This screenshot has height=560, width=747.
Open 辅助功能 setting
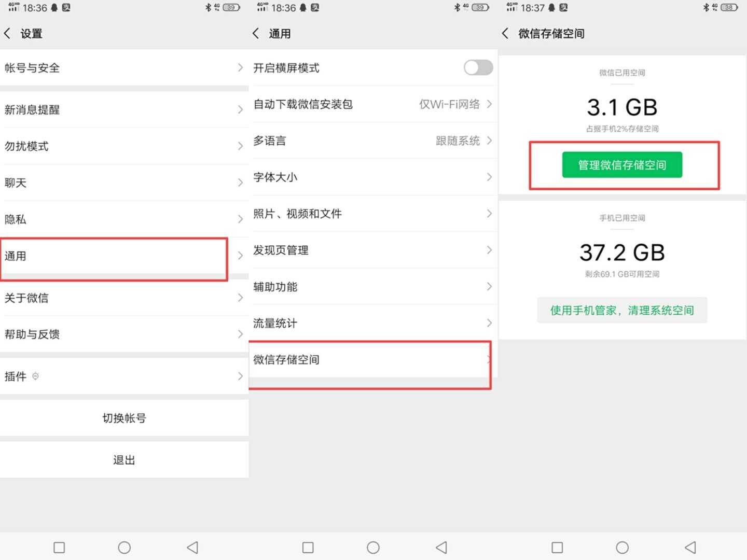(374, 286)
